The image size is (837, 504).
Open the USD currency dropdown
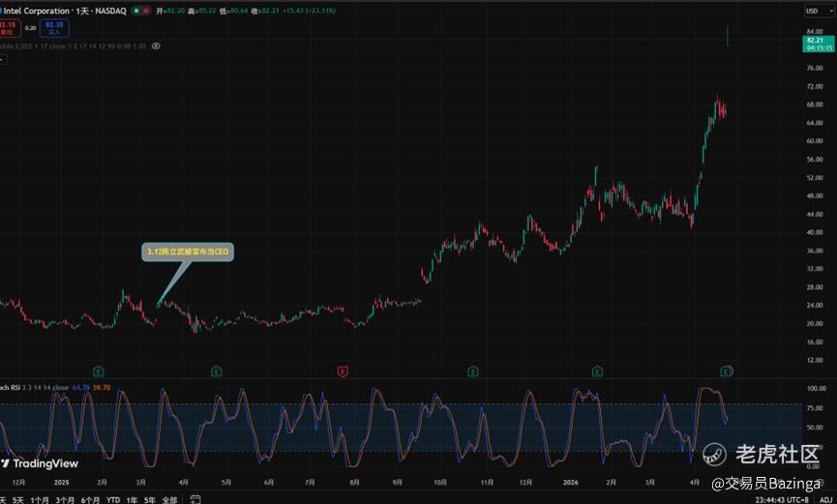[819, 11]
